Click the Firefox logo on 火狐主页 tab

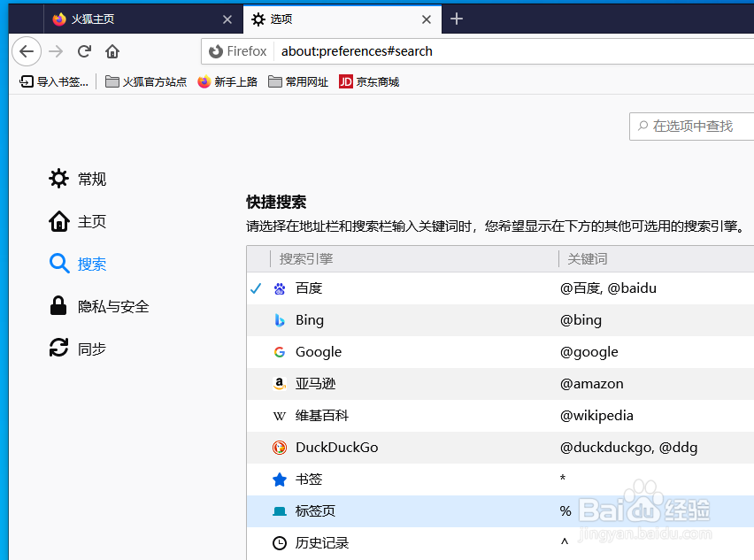[x=59, y=19]
